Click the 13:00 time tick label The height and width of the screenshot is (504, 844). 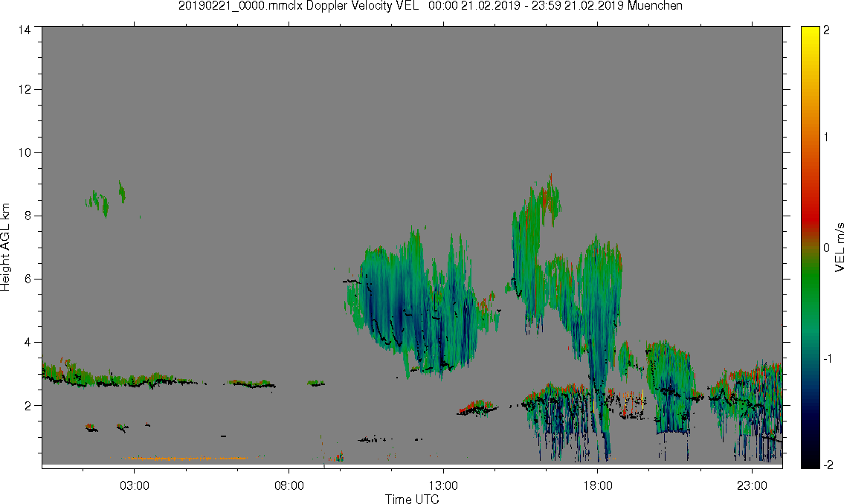point(443,485)
